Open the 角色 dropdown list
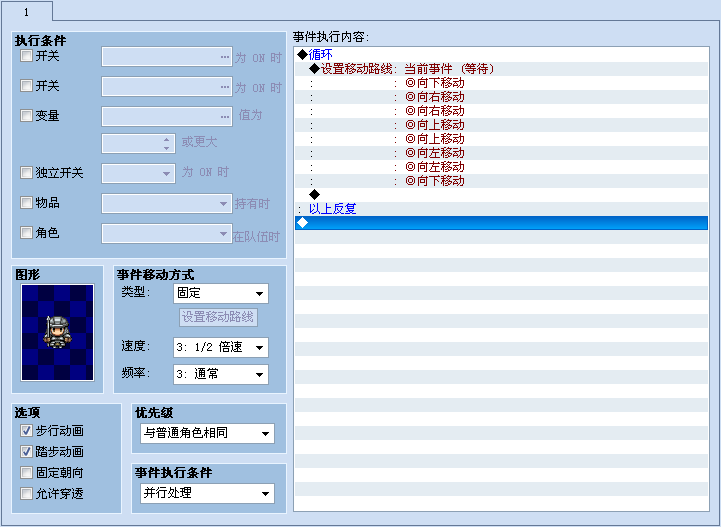Image resolution: width=721 pixels, height=527 pixels. point(167,234)
